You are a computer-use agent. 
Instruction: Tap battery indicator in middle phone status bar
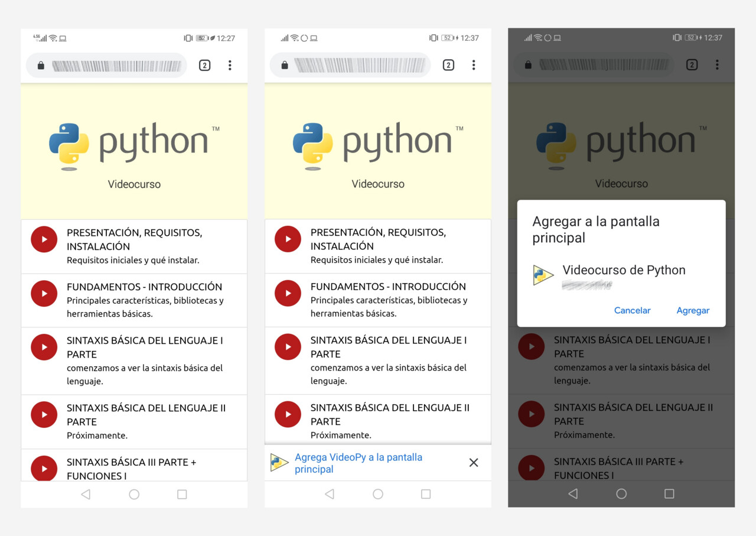coord(448,38)
